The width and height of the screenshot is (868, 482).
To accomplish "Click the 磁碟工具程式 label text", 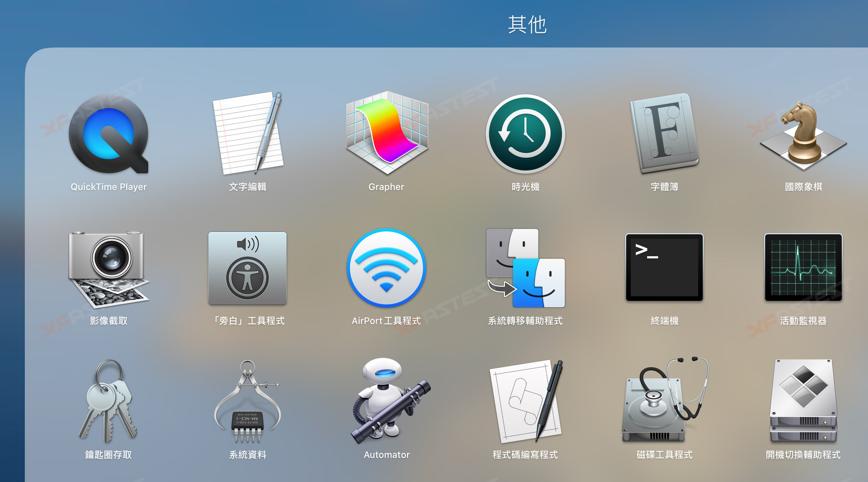I will click(664, 455).
